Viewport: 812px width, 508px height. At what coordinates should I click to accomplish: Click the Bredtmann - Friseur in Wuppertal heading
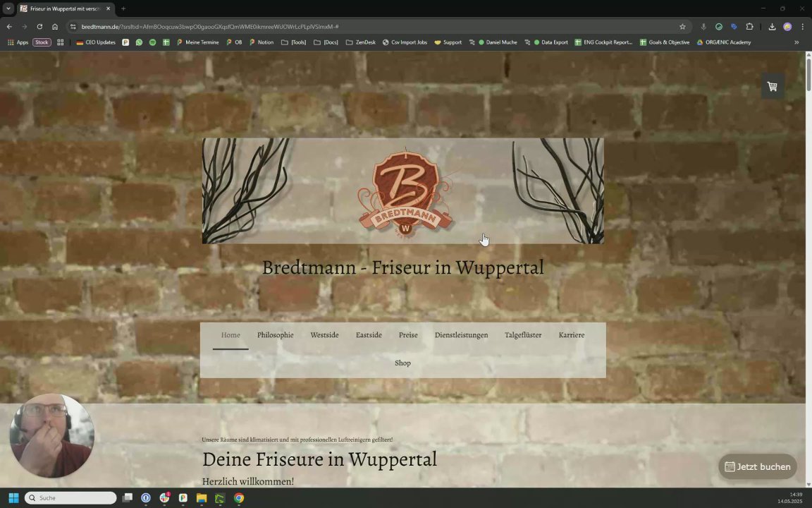[403, 267]
